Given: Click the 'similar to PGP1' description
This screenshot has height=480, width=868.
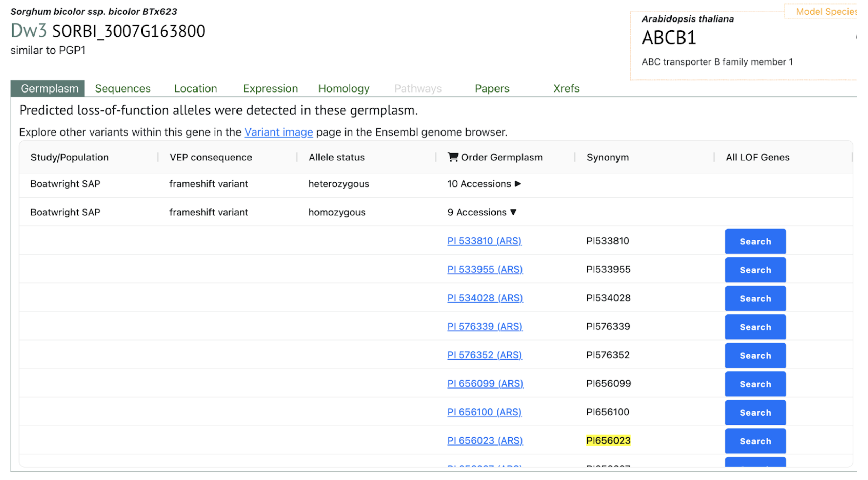Looking at the screenshot, I should pyautogui.click(x=48, y=50).
